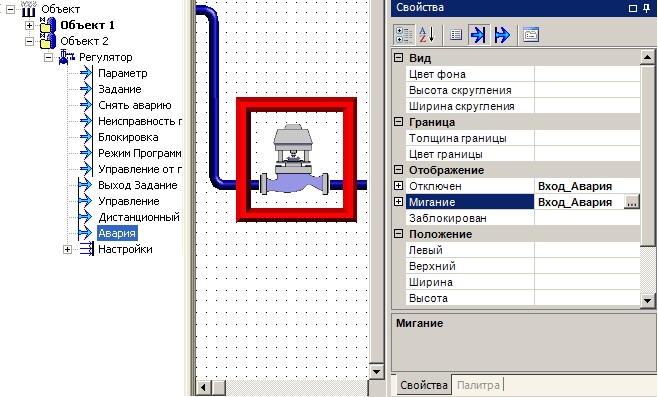This screenshot has width=658, height=397.
Task: Click the Цвет границы value field
Action: 587,154
